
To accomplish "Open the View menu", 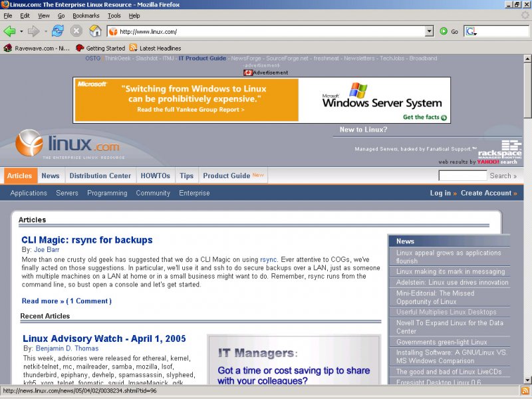I will tap(43, 15).
